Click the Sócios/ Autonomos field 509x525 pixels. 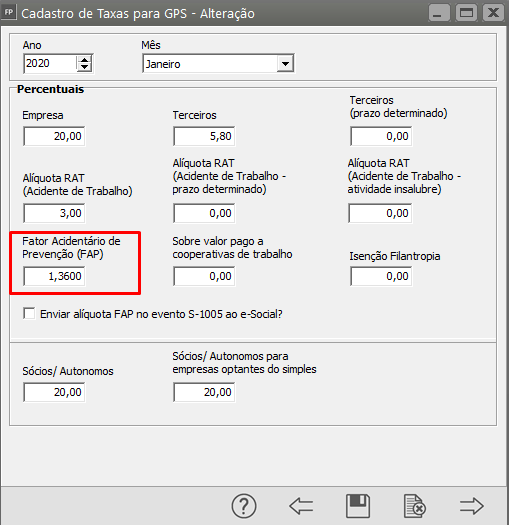[x=54, y=392]
